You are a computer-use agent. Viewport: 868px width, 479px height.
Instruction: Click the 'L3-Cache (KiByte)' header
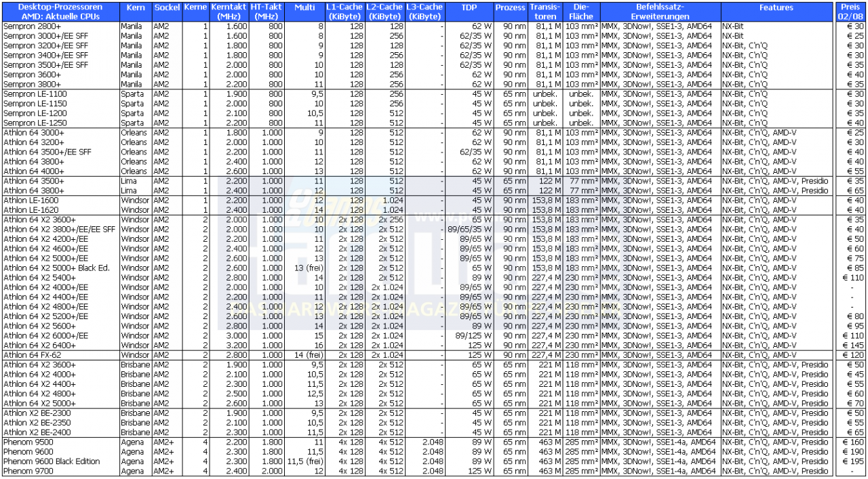coord(425,12)
